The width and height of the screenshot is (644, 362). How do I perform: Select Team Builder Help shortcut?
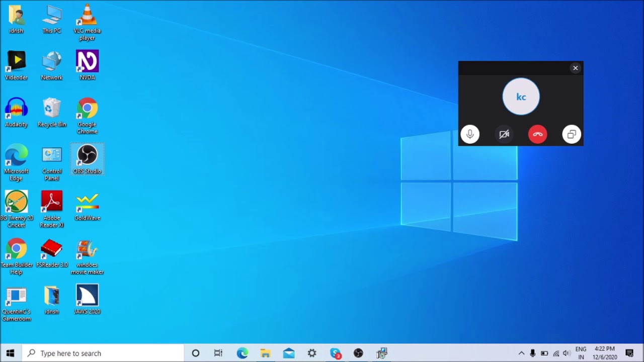tap(16, 256)
